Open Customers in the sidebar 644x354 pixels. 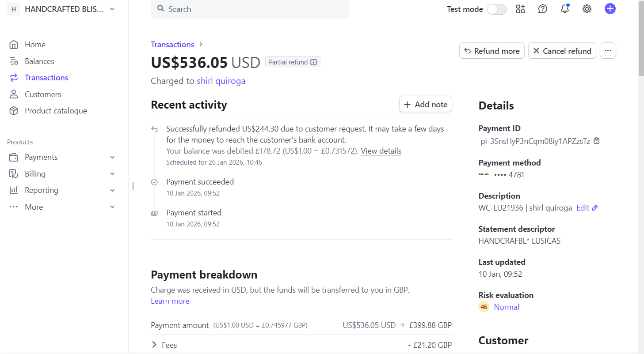43,94
